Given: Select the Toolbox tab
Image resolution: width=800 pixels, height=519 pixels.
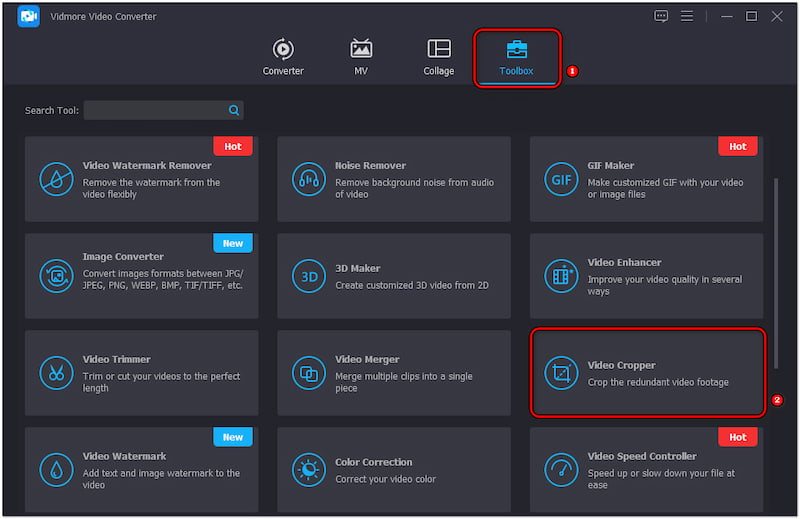Looking at the screenshot, I should tap(516, 57).
